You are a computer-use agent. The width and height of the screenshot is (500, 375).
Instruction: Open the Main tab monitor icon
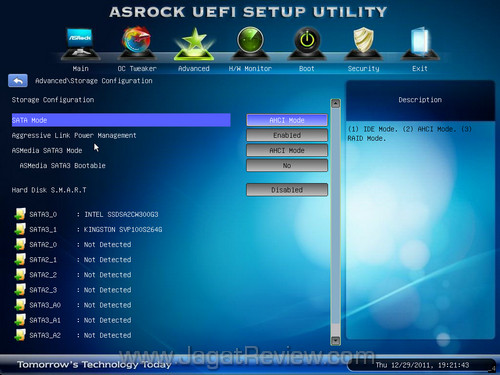[80, 44]
